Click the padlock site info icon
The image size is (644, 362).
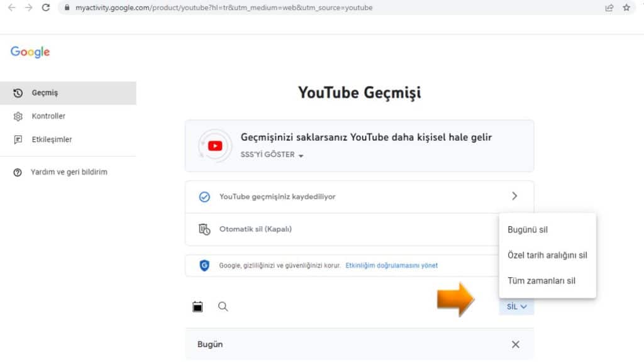(67, 8)
